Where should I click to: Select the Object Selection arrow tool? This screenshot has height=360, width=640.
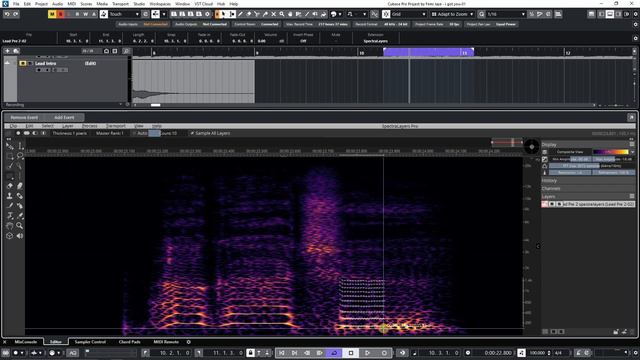(224, 14)
